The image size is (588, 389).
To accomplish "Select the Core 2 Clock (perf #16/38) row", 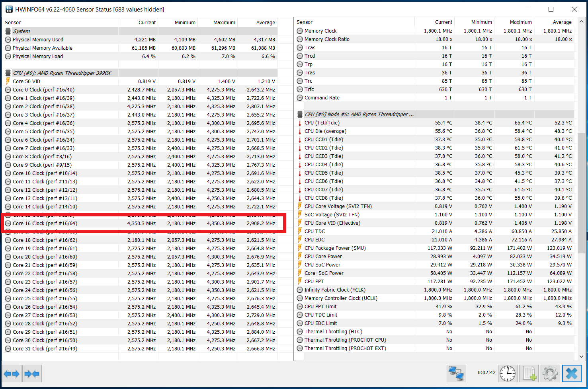I will (140, 106).
